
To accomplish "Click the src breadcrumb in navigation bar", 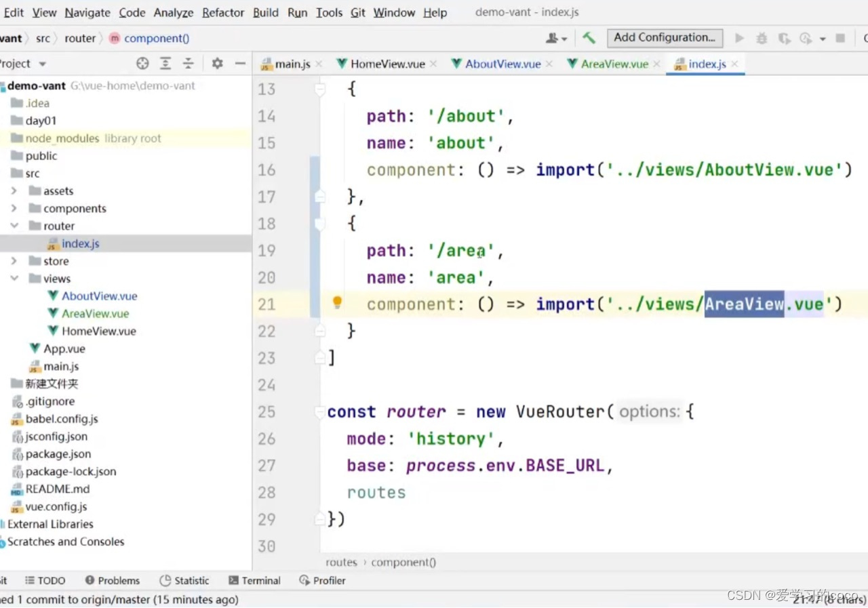I will tap(43, 39).
